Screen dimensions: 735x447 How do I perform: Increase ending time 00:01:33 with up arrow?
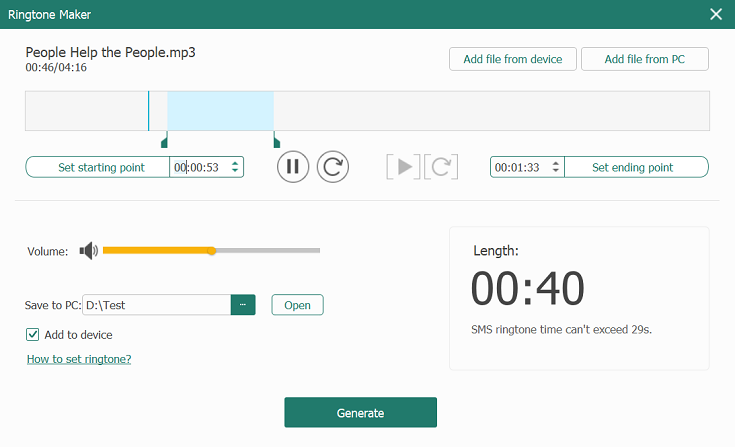(555, 163)
